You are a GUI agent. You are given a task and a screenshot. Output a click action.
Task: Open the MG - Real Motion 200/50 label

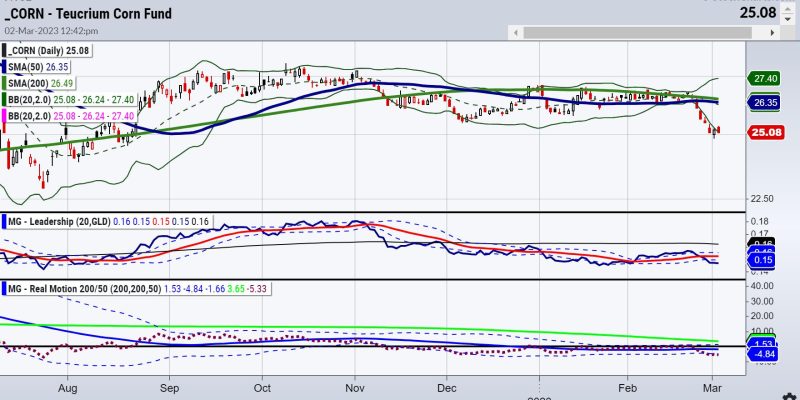(x=62, y=288)
